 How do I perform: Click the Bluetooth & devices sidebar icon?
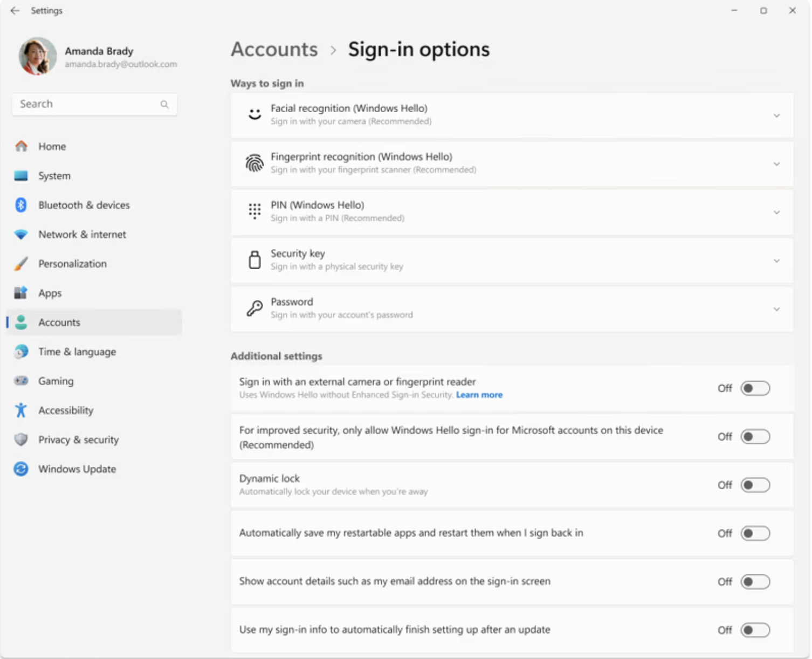(21, 205)
